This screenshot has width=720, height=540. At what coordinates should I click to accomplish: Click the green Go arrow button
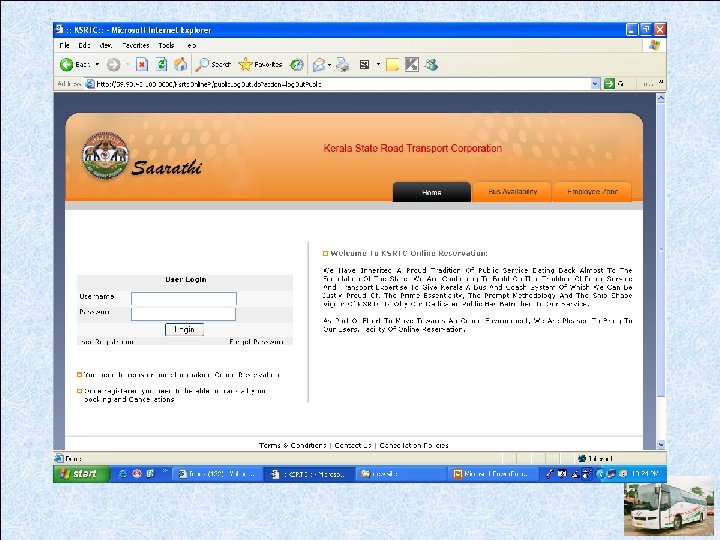tap(609, 84)
